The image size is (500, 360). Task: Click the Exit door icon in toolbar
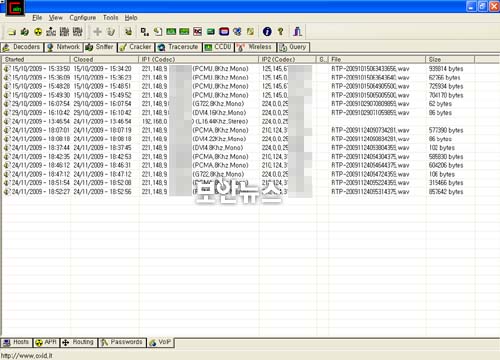coord(297,32)
